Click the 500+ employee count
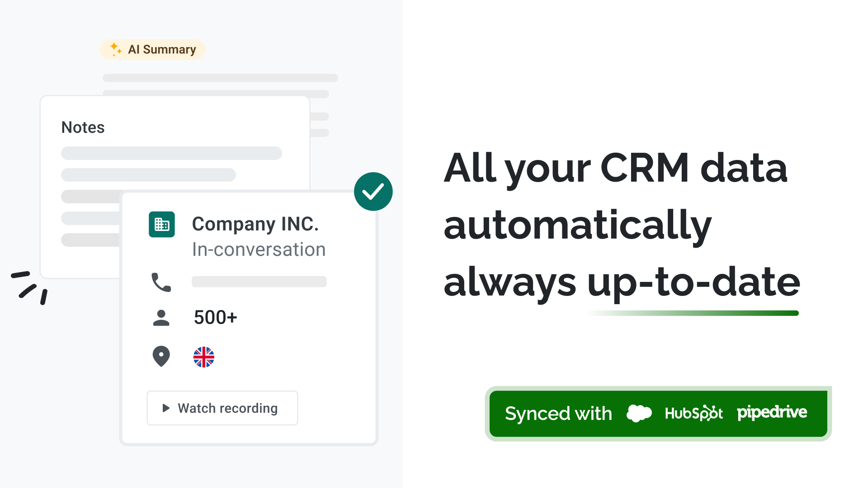This screenshot has height=488, width=868. 215,318
